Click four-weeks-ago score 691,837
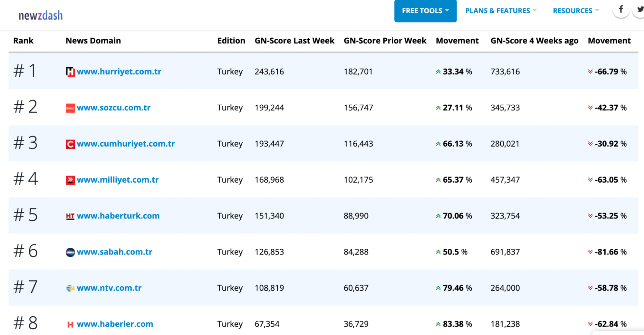This screenshot has width=644, height=335. pyautogui.click(x=505, y=252)
